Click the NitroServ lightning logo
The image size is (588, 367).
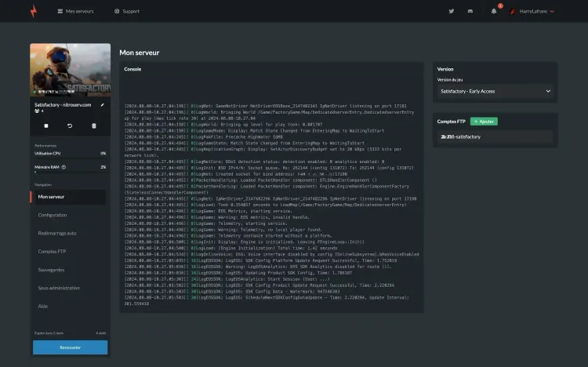(34, 11)
